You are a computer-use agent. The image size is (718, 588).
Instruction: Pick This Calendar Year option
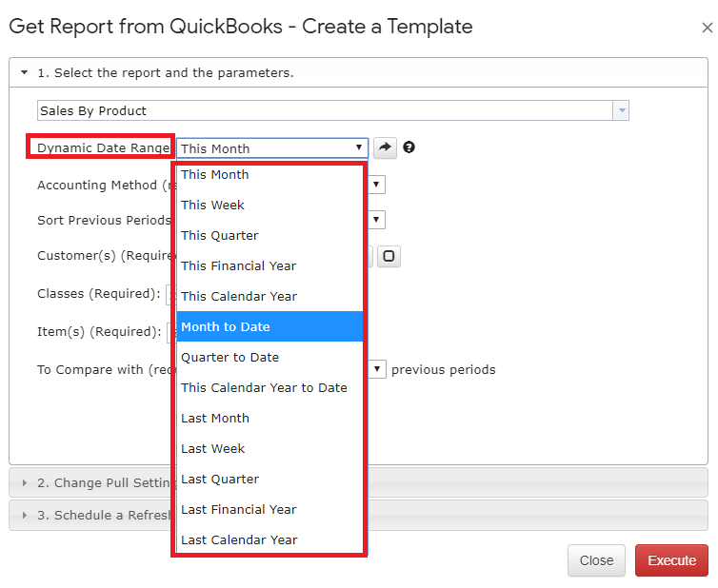pyautogui.click(x=269, y=296)
